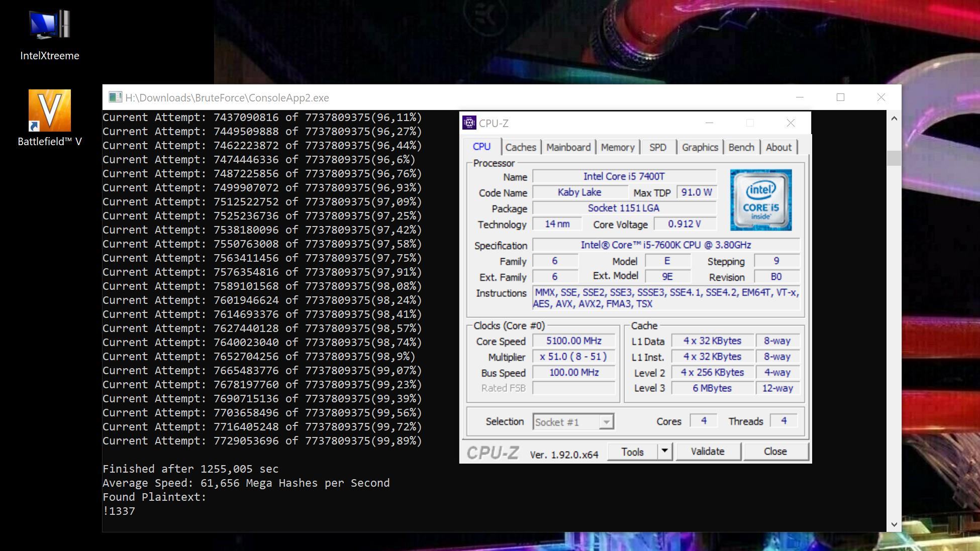This screenshot has width=980, height=551.
Task: Switch to the Bench tab
Action: coord(741,147)
